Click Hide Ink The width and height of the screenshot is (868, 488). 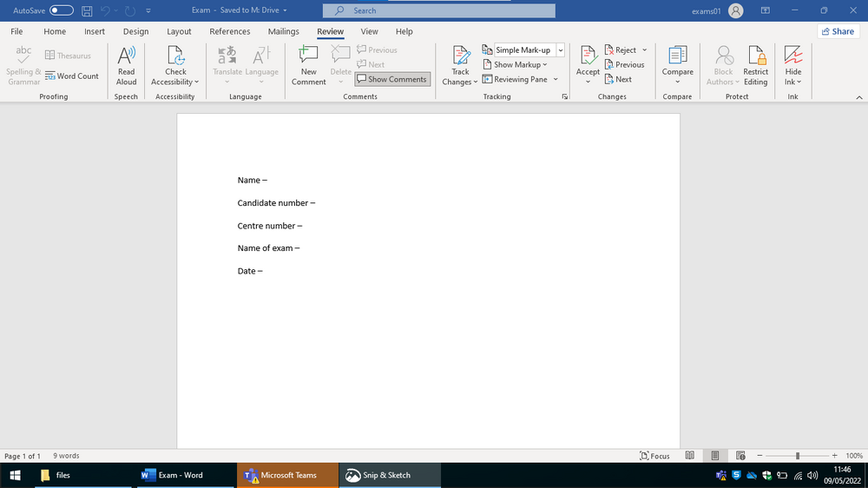[792, 66]
